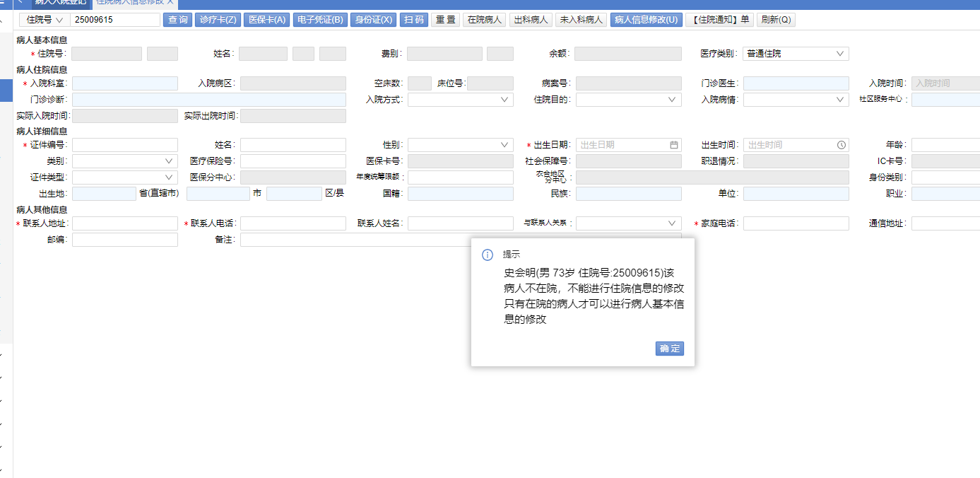Focus the 家庭电话 input field
Screen dimensions: 980x478
point(796,223)
